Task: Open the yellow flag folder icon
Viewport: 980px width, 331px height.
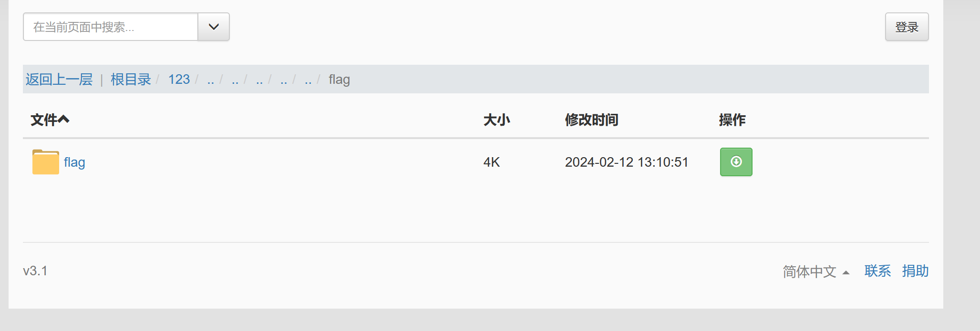Action: point(46,162)
